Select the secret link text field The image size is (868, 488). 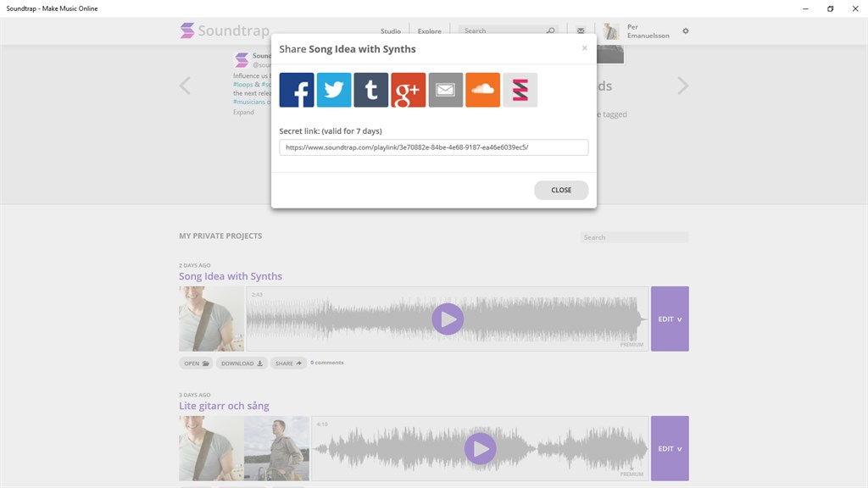pyautogui.click(x=433, y=147)
